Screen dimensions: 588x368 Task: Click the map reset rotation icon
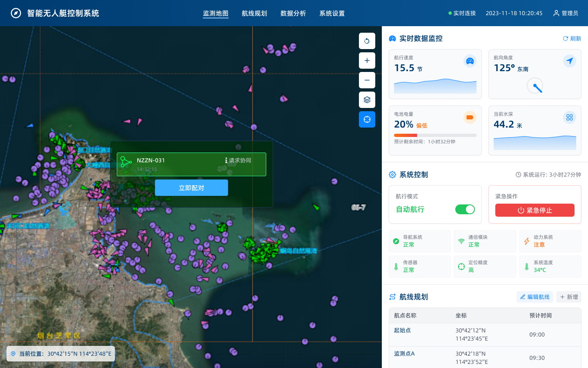coord(367,41)
